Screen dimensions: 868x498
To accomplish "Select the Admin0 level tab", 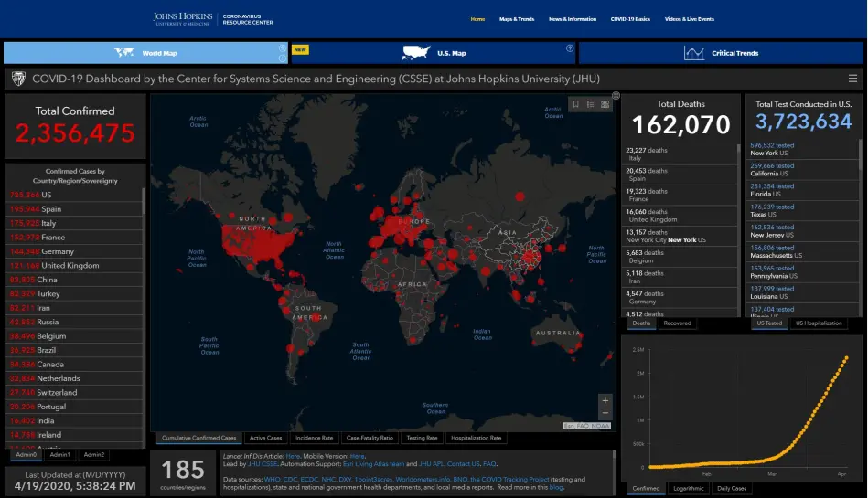I will coord(26,455).
